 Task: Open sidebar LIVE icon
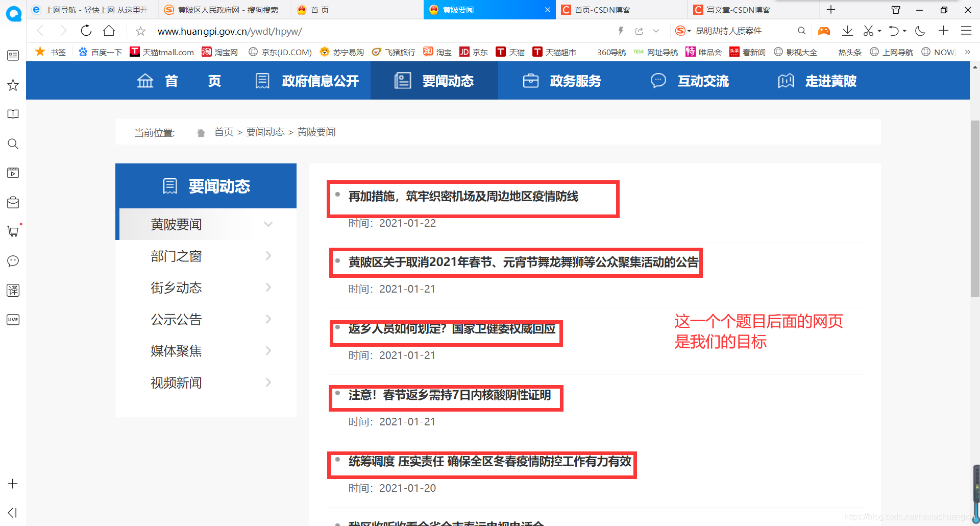click(x=13, y=320)
